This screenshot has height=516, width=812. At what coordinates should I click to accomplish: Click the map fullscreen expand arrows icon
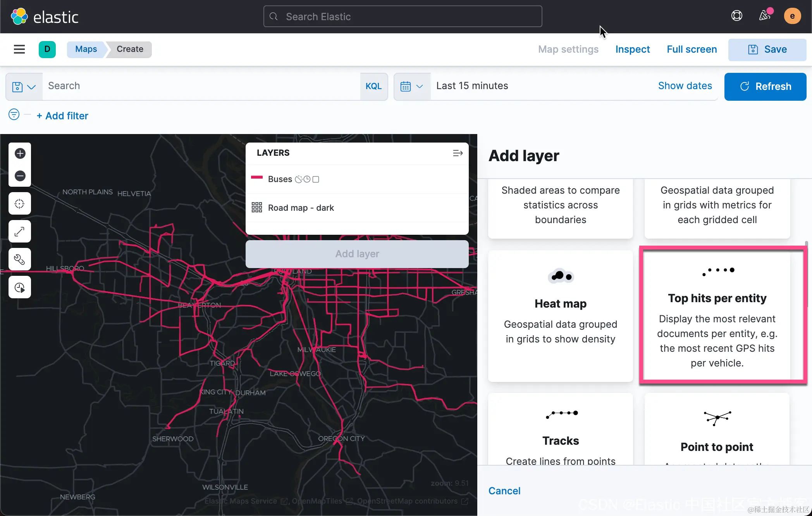[20, 232]
